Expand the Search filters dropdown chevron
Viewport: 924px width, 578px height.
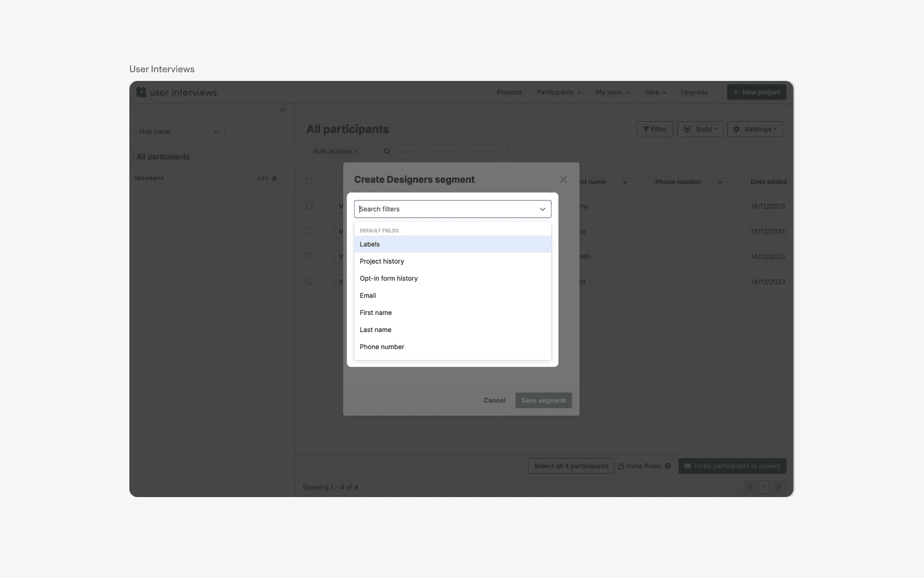point(542,209)
